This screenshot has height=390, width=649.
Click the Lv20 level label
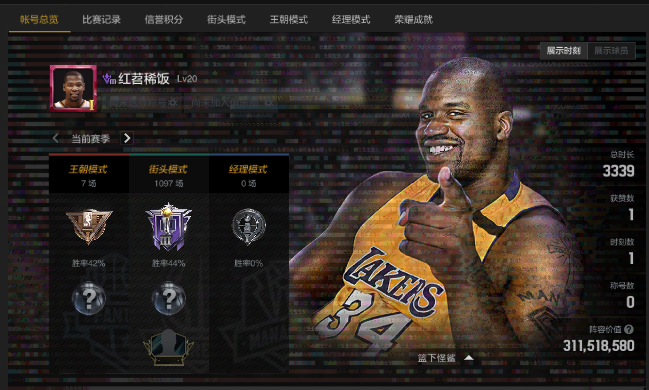pos(187,79)
